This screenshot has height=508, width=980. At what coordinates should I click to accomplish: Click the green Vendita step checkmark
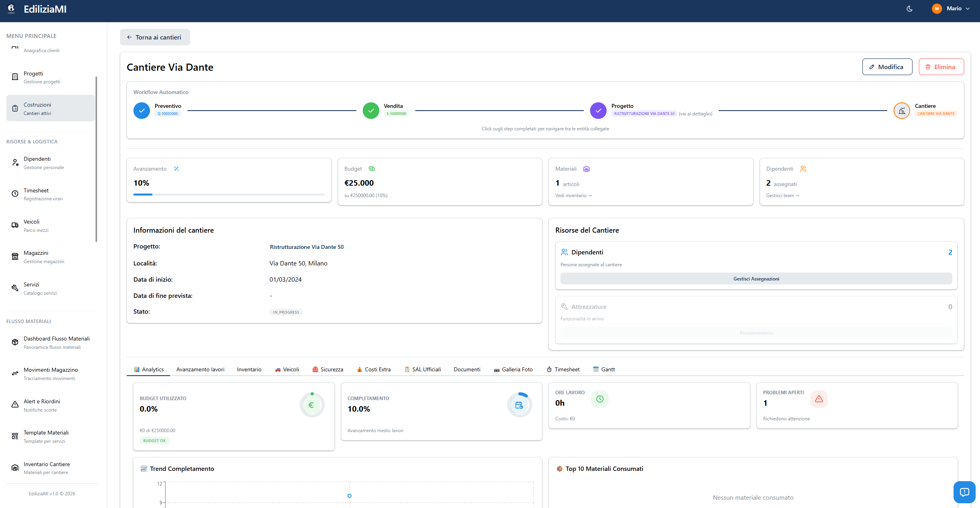pos(371,111)
